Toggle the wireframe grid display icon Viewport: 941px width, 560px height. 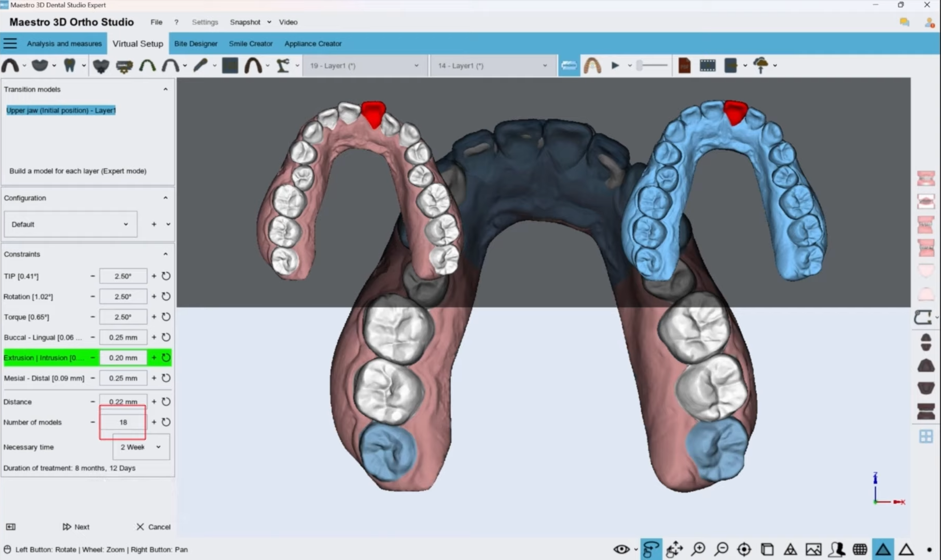pos(860,549)
